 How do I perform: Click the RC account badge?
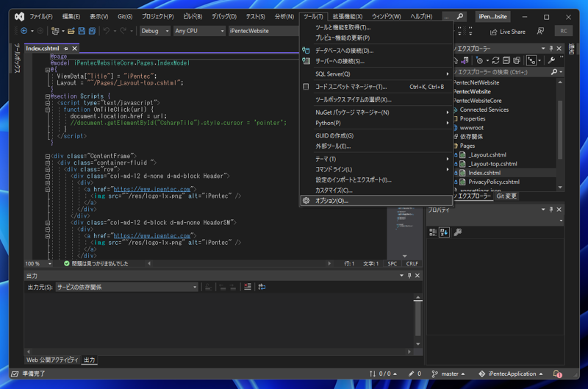563,31
